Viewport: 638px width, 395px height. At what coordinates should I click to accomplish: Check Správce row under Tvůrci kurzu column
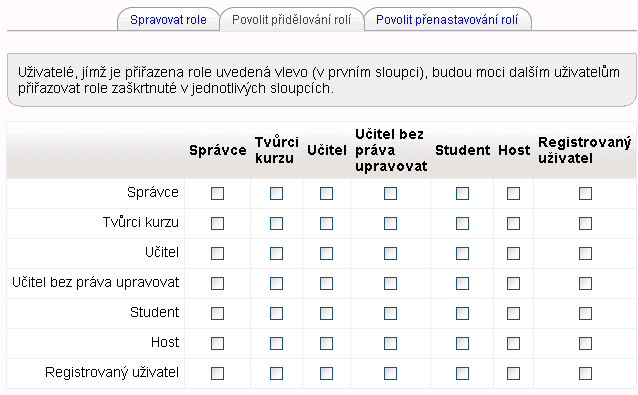click(x=276, y=193)
